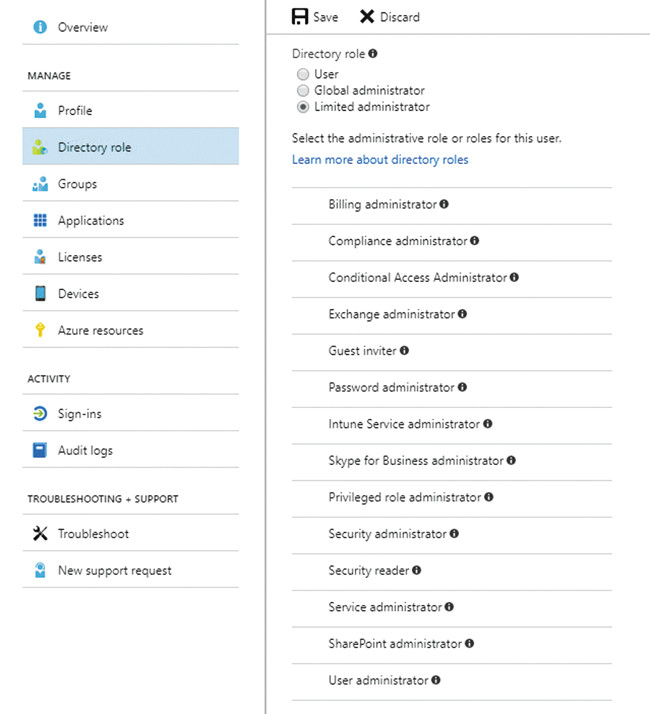Open the Sign-ins activity page
Image resolution: width=650 pixels, height=714 pixels.
click(79, 414)
